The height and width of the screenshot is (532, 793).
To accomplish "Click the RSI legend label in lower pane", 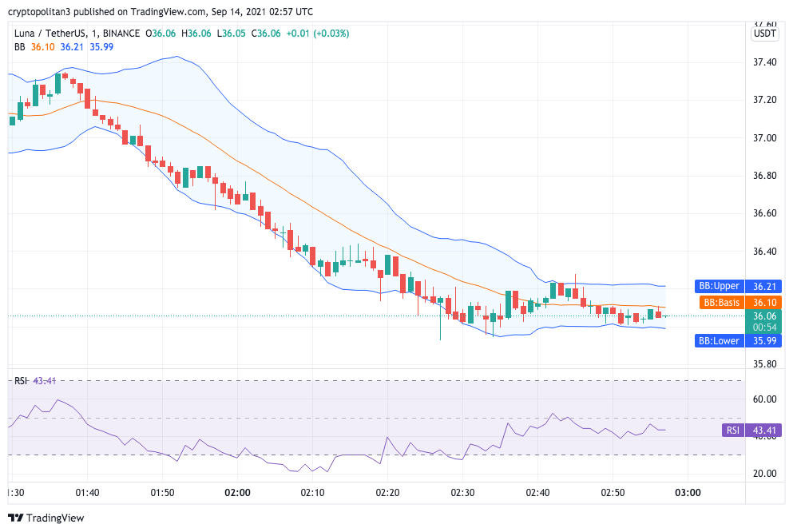I will [x=21, y=381].
